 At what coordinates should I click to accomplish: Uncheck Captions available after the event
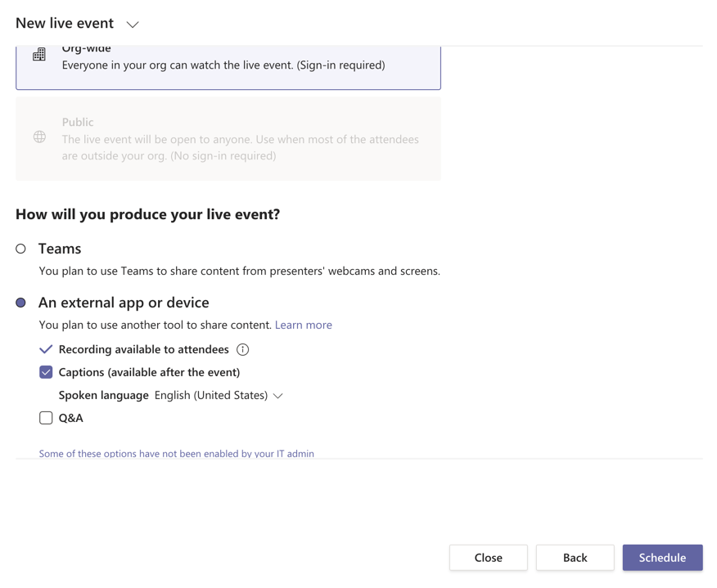[x=46, y=372]
